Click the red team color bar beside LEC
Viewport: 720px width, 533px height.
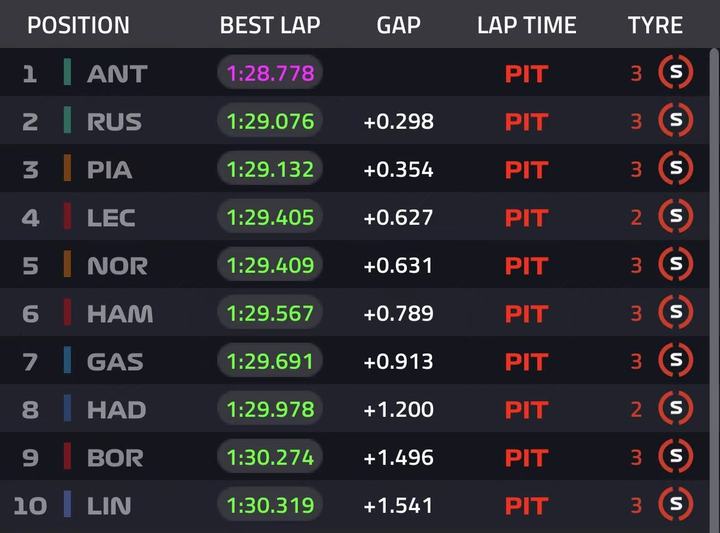click(67, 217)
